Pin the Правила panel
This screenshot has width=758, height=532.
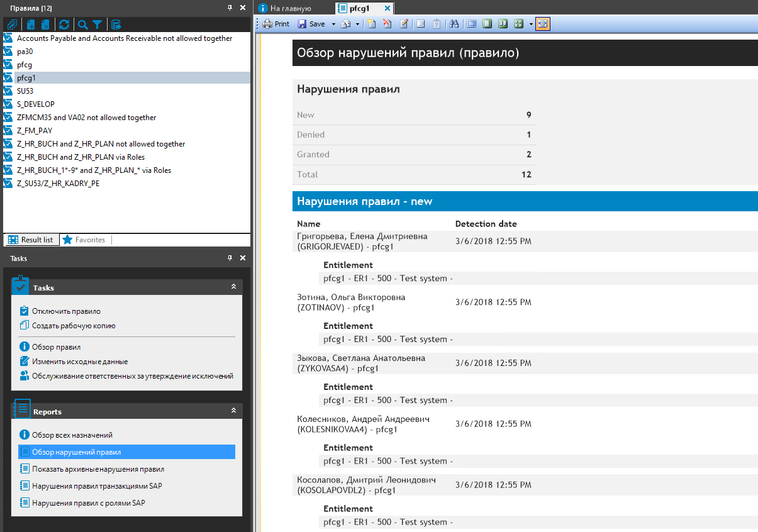click(230, 8)
